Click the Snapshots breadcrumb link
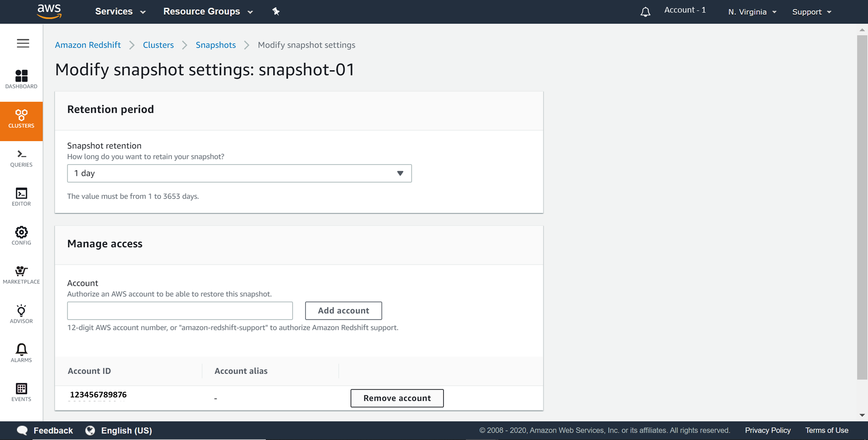 216,45
